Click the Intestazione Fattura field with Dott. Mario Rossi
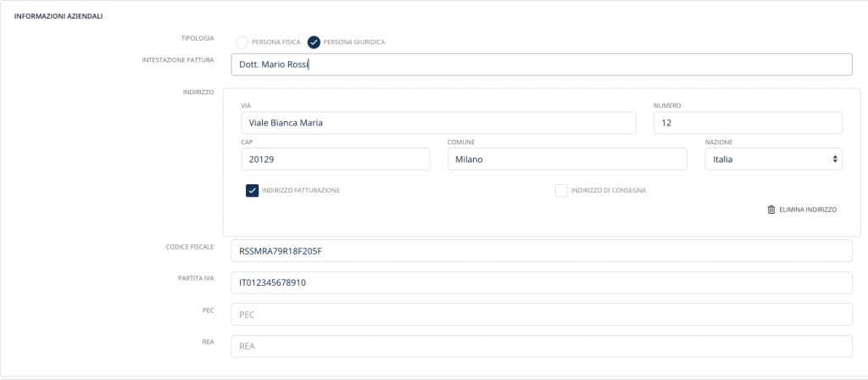This screenshot has height=380, width=868. point(542,64)
